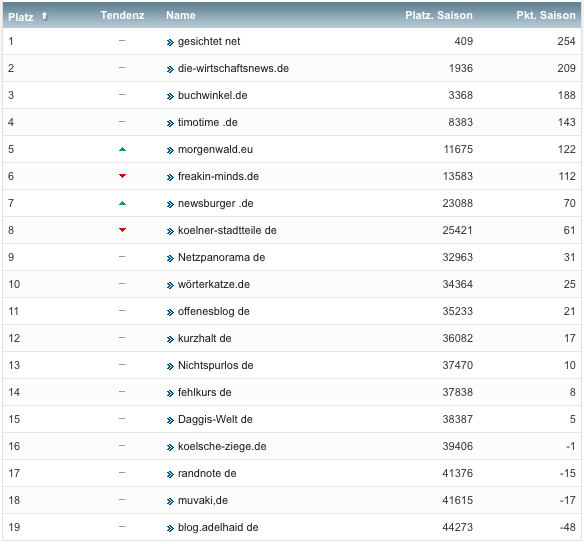Open the kurzhalt de link

204,338
